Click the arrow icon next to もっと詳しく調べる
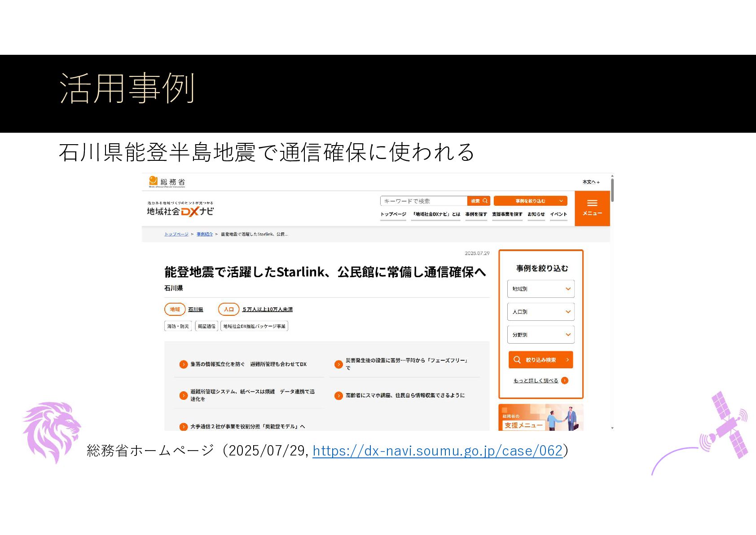The image size is (756, 535). [565, 380]
